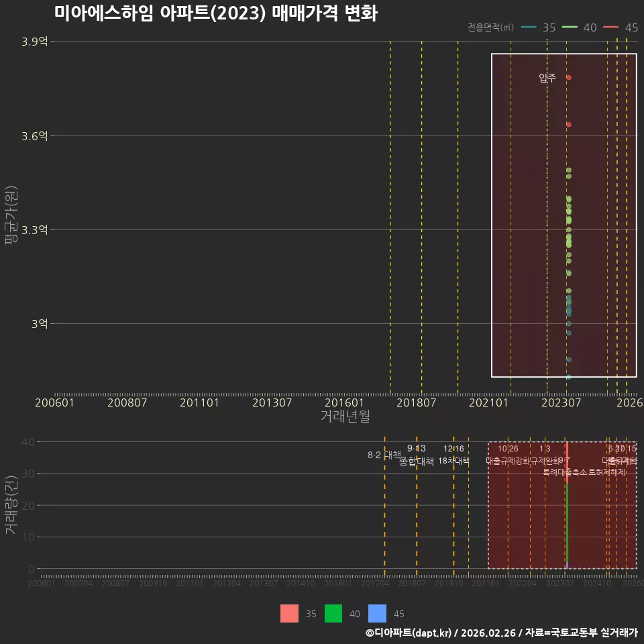The height and width of the screenshot is (644, 644).
Task: Click the 특례대출축소 annotation text
Action: [565, 472]
